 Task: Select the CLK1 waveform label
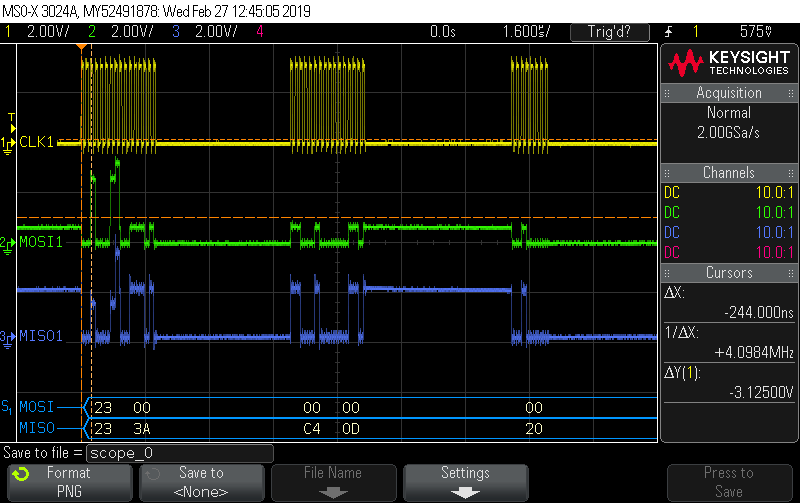point(37,142)
